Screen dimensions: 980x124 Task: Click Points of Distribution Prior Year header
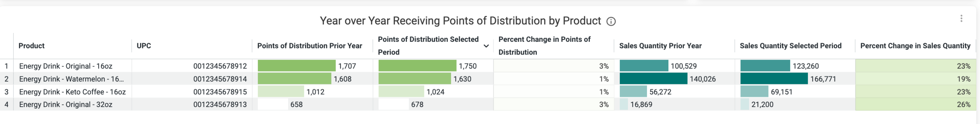click(309, 46)
